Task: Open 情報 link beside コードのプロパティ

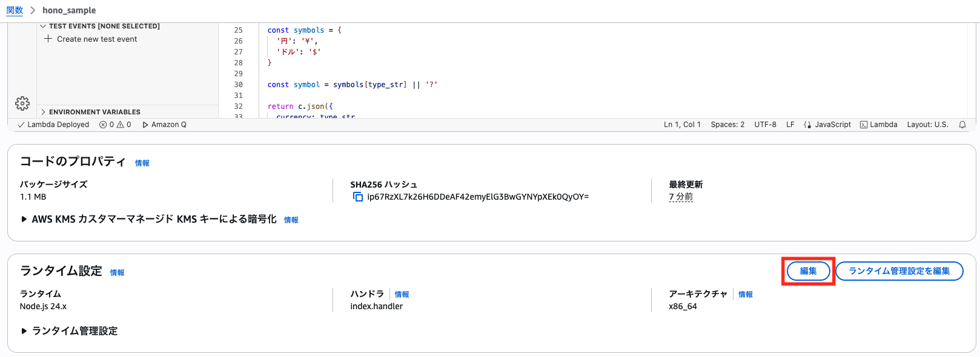Action: pyautogui.click(x=142, y=163)
